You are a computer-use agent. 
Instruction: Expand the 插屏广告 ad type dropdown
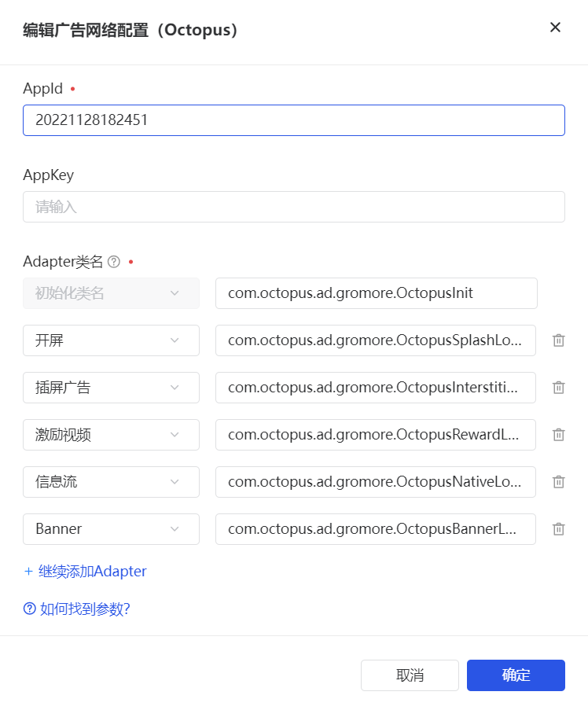[111, 388]
